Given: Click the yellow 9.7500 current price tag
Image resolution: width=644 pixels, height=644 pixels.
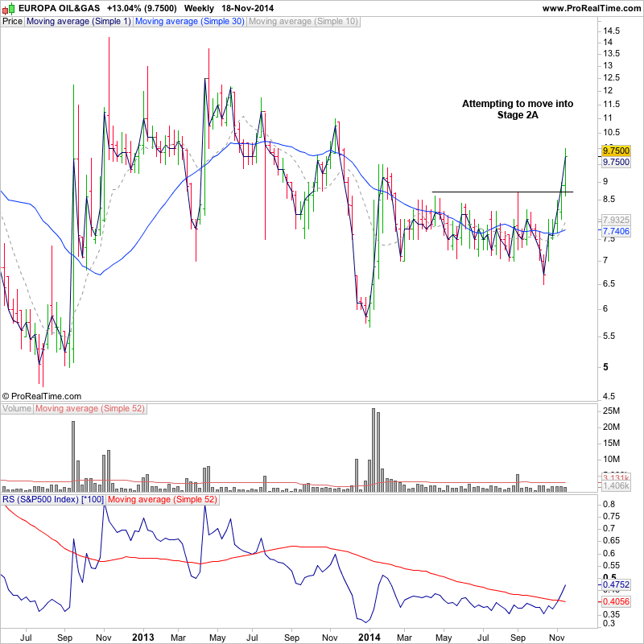Looking at the screenshot, I should 616,151.
